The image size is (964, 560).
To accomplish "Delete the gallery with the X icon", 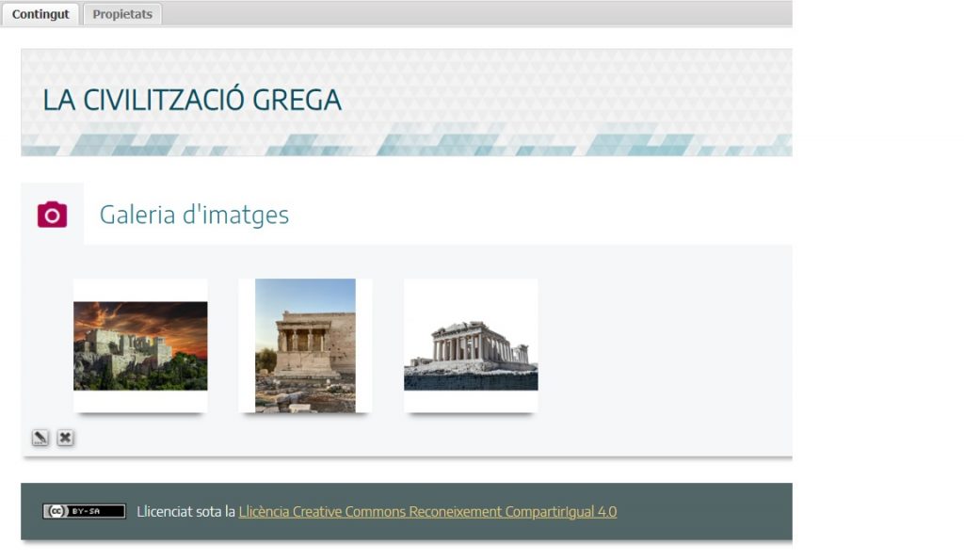I will 65,438.
